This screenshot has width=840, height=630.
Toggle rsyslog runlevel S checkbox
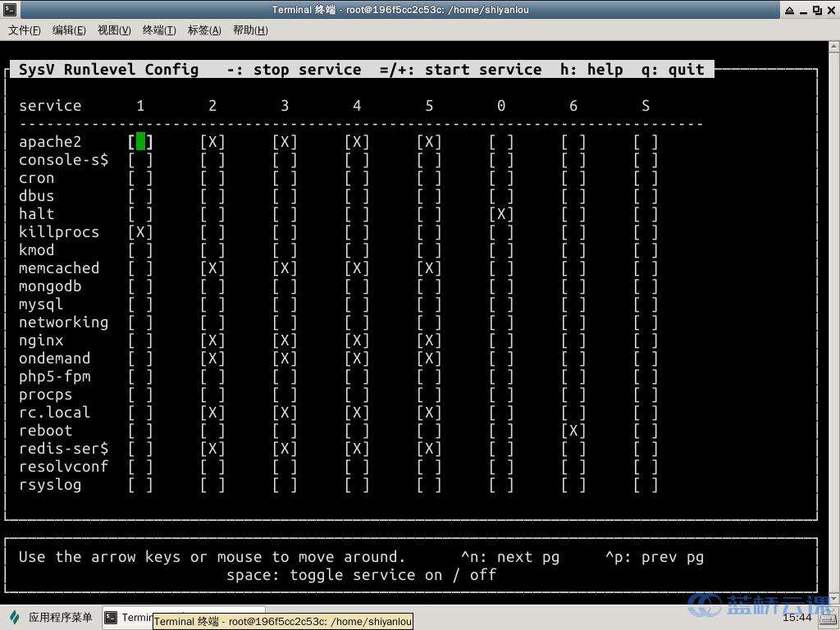click(x=646, y=485)
